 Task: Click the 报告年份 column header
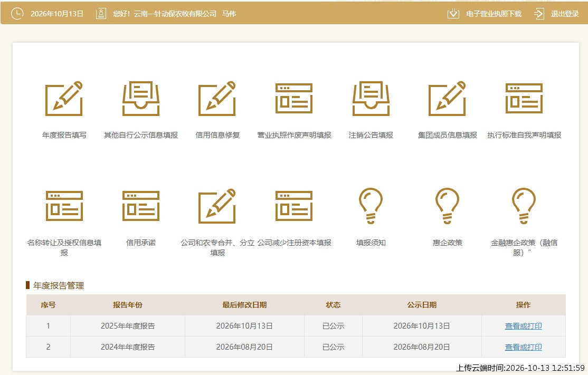128,305
